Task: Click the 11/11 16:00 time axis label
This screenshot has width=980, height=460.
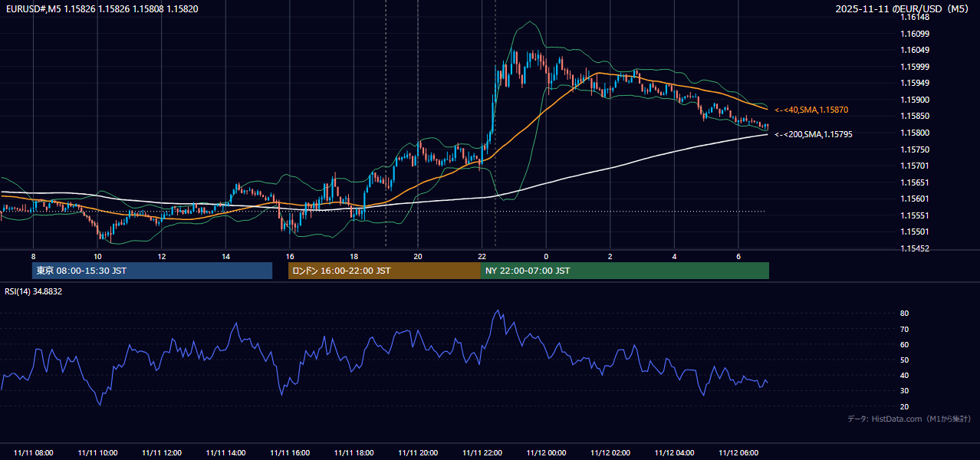Action: pos(290,453)
